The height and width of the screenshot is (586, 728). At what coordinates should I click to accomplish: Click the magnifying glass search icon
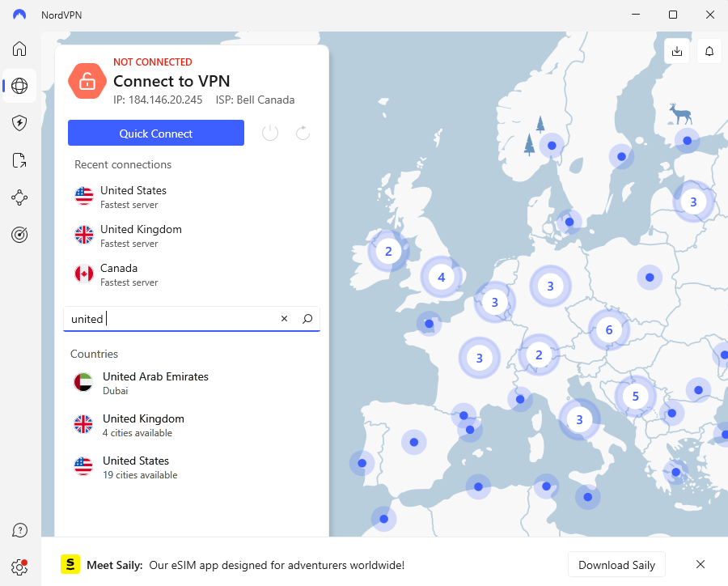pos(307,318)
